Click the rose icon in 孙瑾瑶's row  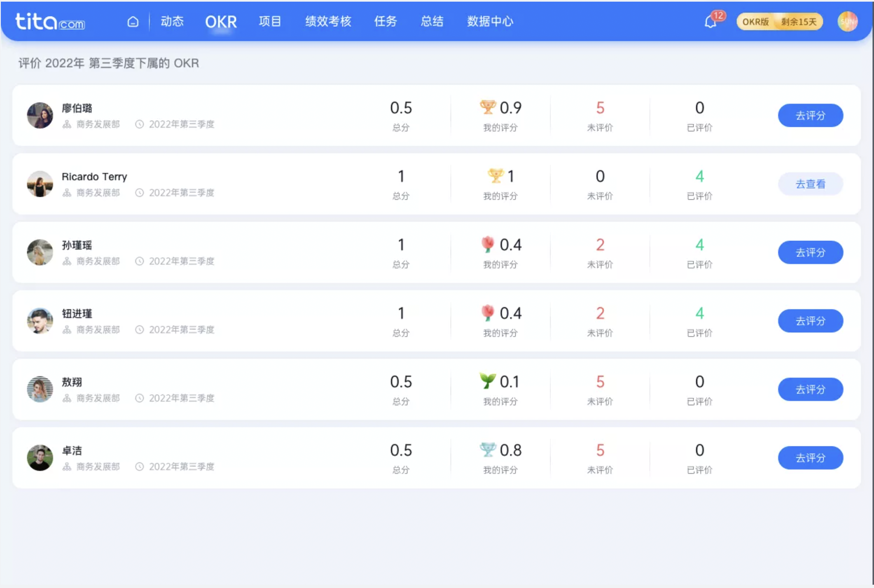pos(488,244)
